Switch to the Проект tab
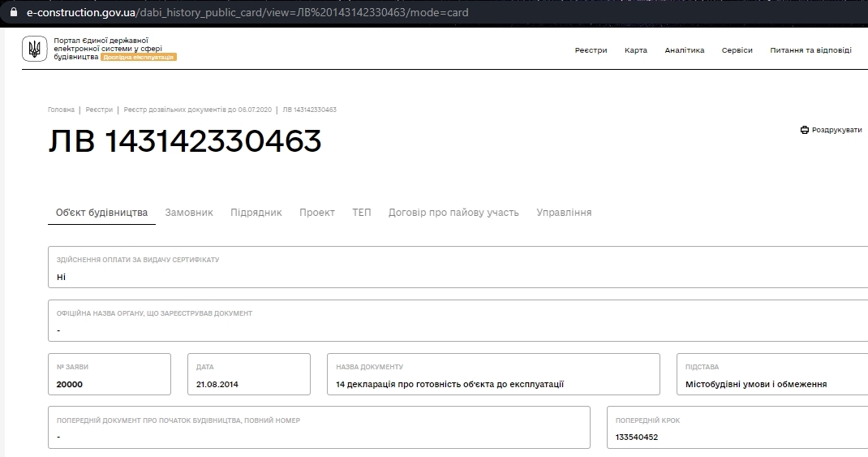 (317, 213)
